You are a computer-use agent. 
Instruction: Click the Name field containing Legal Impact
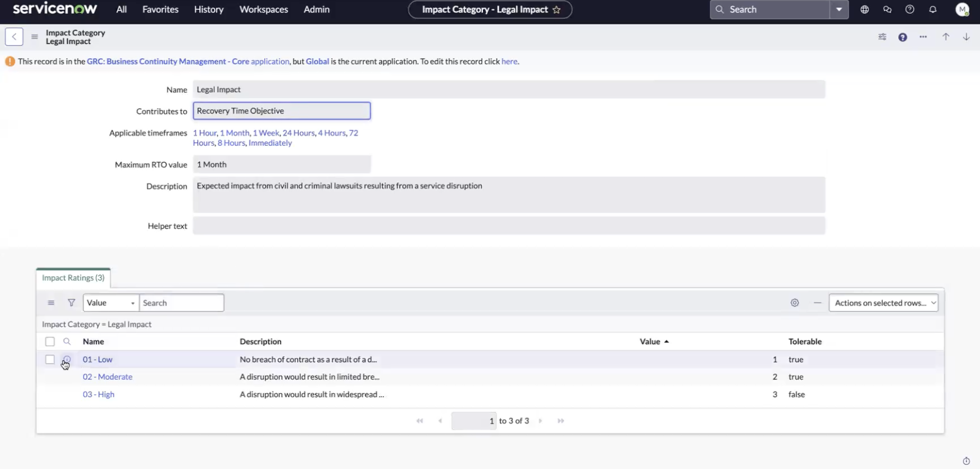(509, 89)
